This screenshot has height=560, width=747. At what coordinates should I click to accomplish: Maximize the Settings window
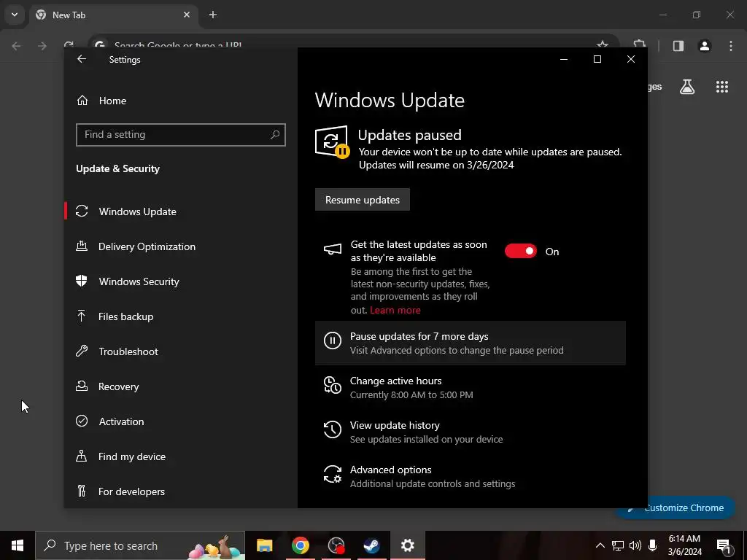(x=597, y=59)
